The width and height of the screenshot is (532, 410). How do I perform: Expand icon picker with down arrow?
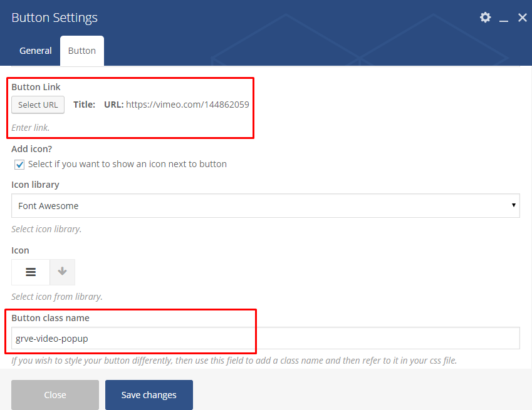pyautogui.click(x=62, y=272)
